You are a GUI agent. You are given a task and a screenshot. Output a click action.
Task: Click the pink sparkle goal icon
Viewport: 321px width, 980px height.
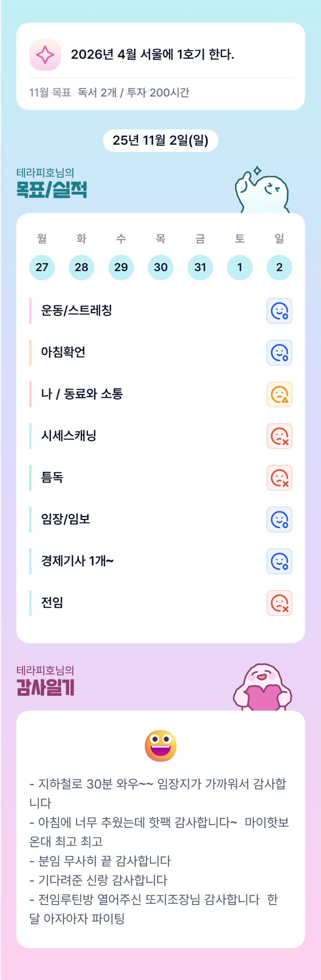pyautogui.click(x=45, y=55)
